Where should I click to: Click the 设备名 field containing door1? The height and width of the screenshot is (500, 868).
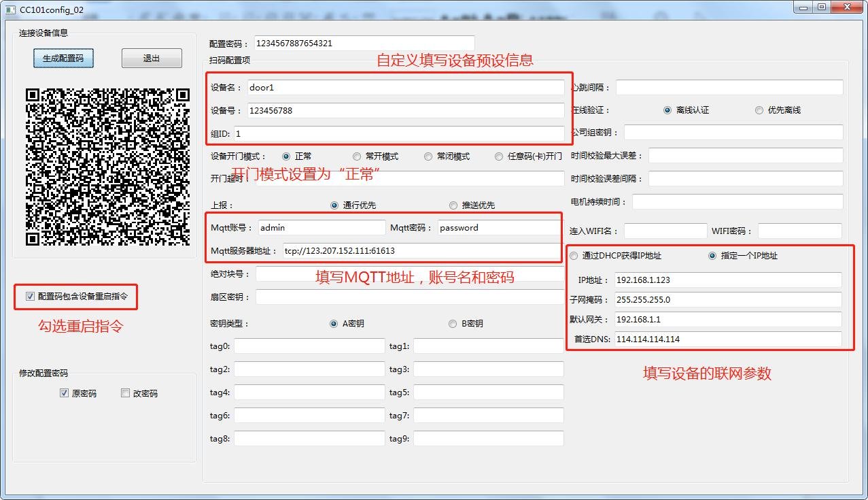[405, 88]
